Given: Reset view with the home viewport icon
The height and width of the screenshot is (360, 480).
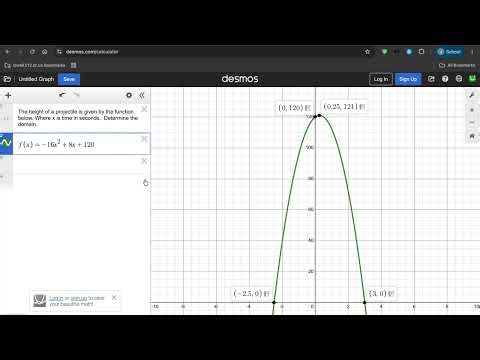Looking at the screenshot, I should (x=472, y=136).
